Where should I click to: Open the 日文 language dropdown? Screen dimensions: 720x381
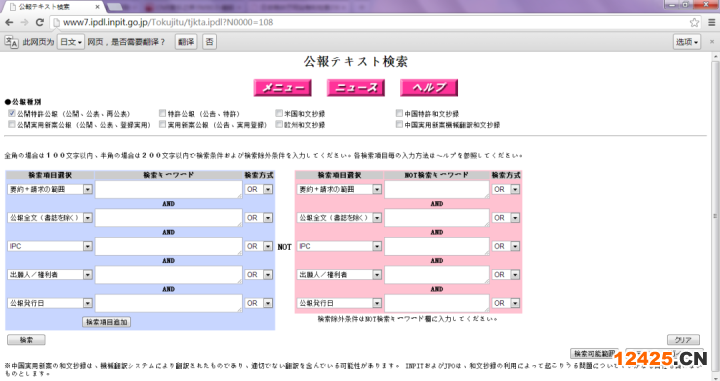tap(71, 42)
